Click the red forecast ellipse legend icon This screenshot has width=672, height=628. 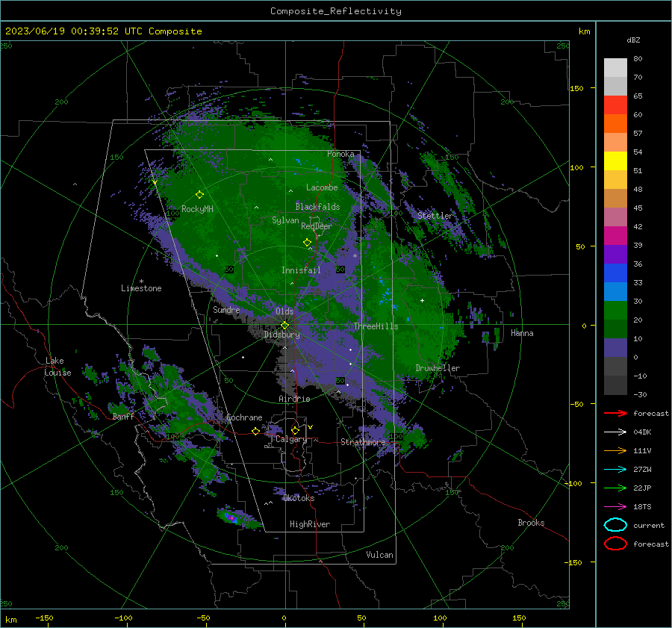click(x=615, y=544)
